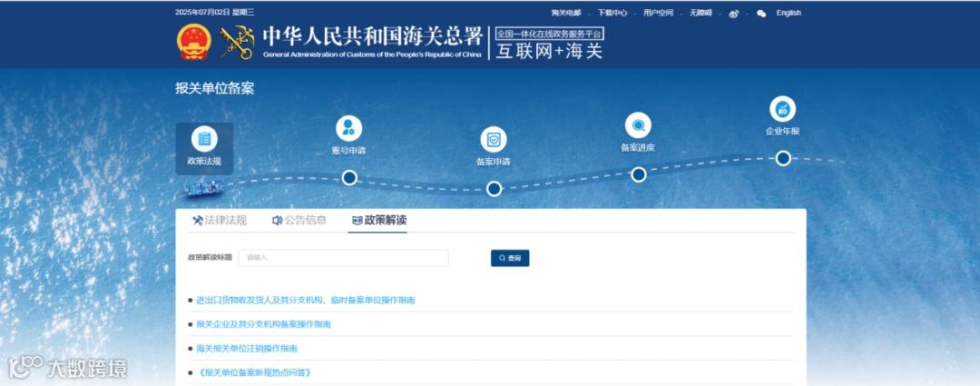The image size is (980, 386).
Task: Click the timeline dot under 备案申请
Action: pos(494,188)
